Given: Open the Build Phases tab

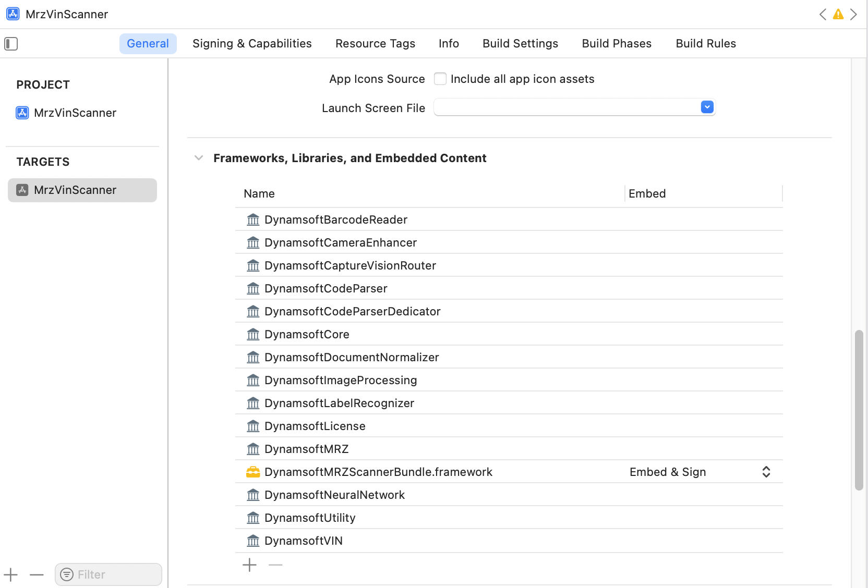Looking at the screenshot, I should tap(616, 43).
